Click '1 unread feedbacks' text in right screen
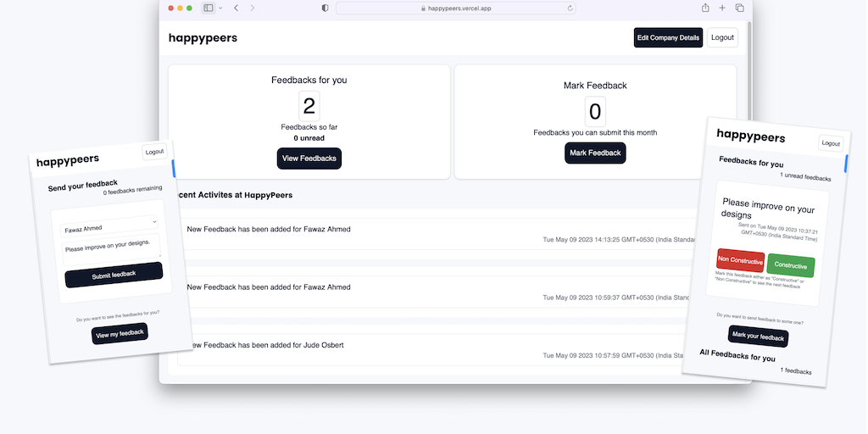 (x=805, y=177)
